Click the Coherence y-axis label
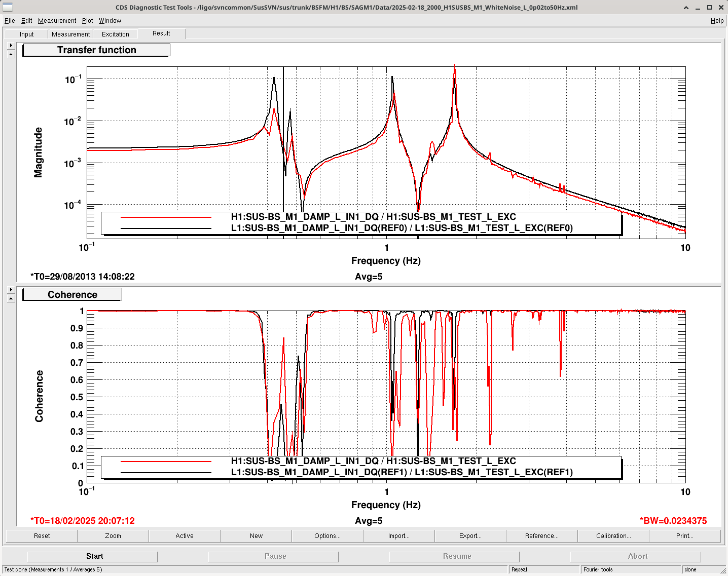The image size is (728, 576). (x=39, y=396)
